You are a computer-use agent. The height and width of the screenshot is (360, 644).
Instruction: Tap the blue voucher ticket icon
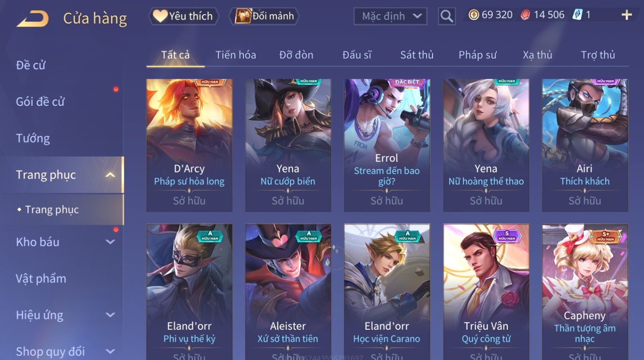coord(577,15)
